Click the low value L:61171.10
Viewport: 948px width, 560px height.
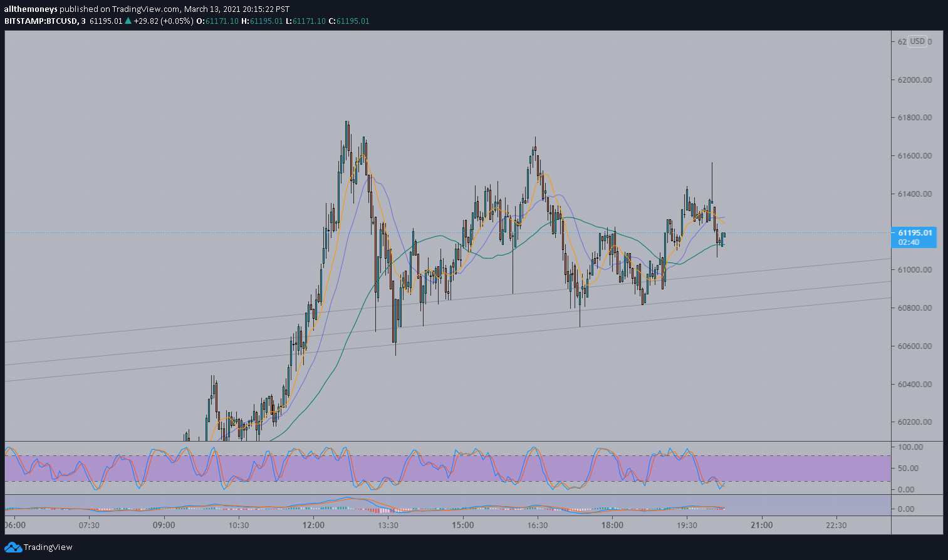pyautogui.click(x=305, y=21)
